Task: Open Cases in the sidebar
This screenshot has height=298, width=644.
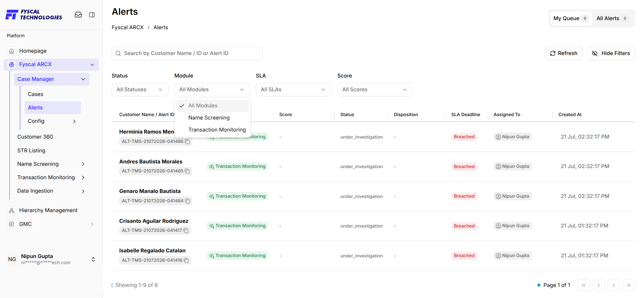Action: point(36,94)
